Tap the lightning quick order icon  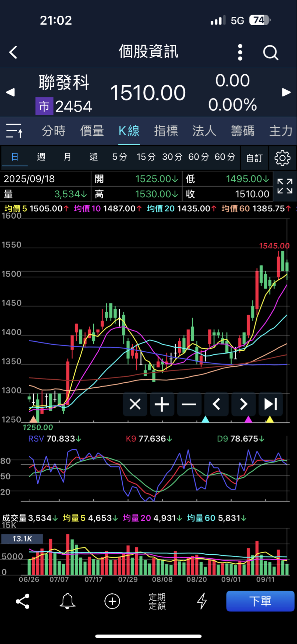point(202,601)
